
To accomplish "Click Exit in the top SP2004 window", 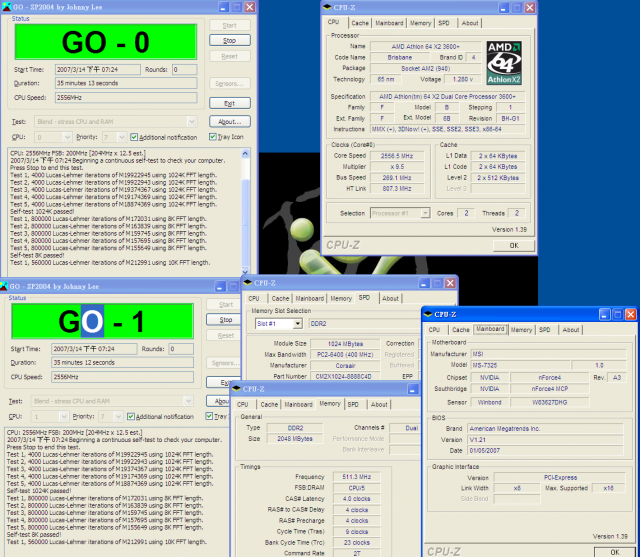I will 229,103.
